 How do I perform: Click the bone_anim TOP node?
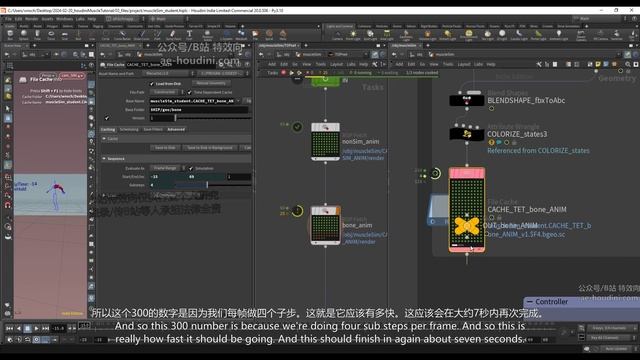tap(325, 225)
